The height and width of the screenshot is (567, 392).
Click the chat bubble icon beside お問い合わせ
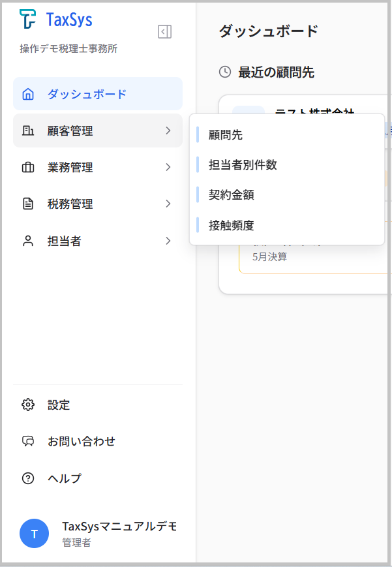click(x=28, y=441)
